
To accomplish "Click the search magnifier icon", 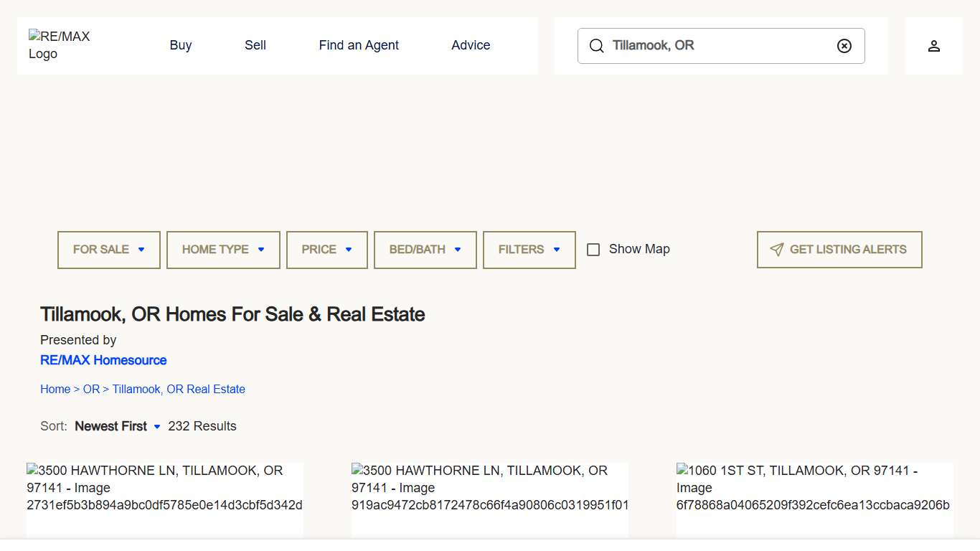I will [x=596, y=46].
